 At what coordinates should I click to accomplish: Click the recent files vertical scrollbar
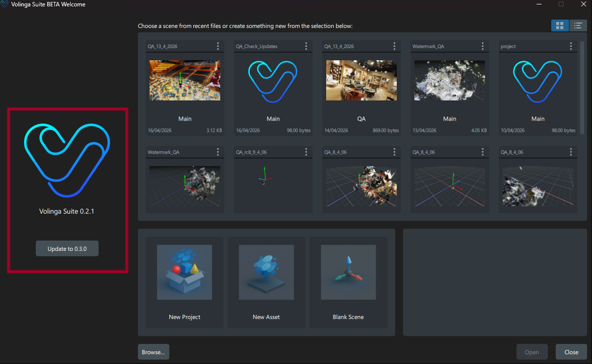[582, 87]
